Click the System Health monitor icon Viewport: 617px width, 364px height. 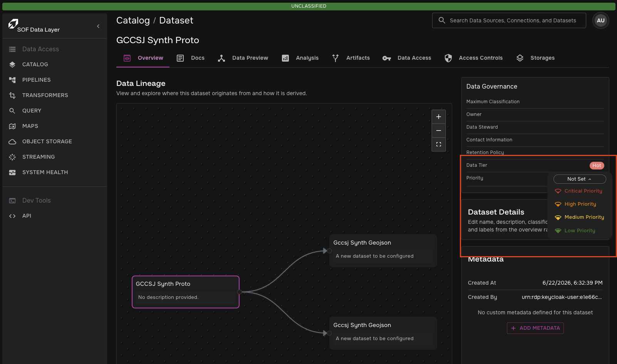click(x=12, y=173)
